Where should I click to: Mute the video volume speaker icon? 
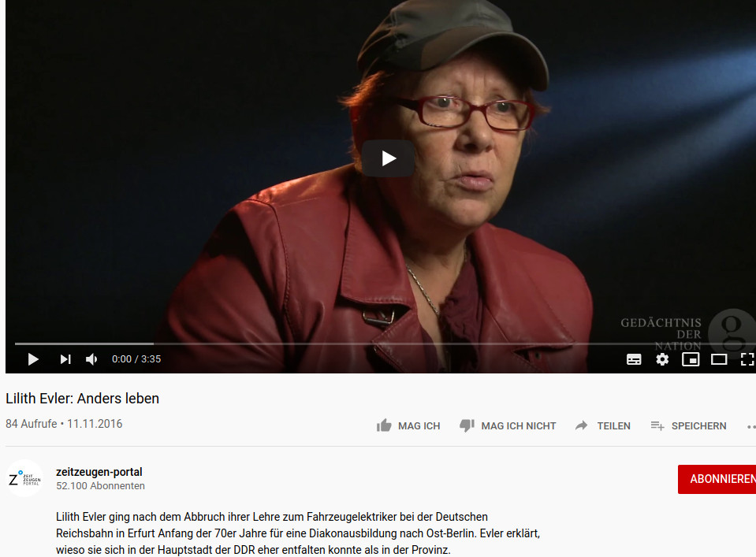(x=91, y=359)
